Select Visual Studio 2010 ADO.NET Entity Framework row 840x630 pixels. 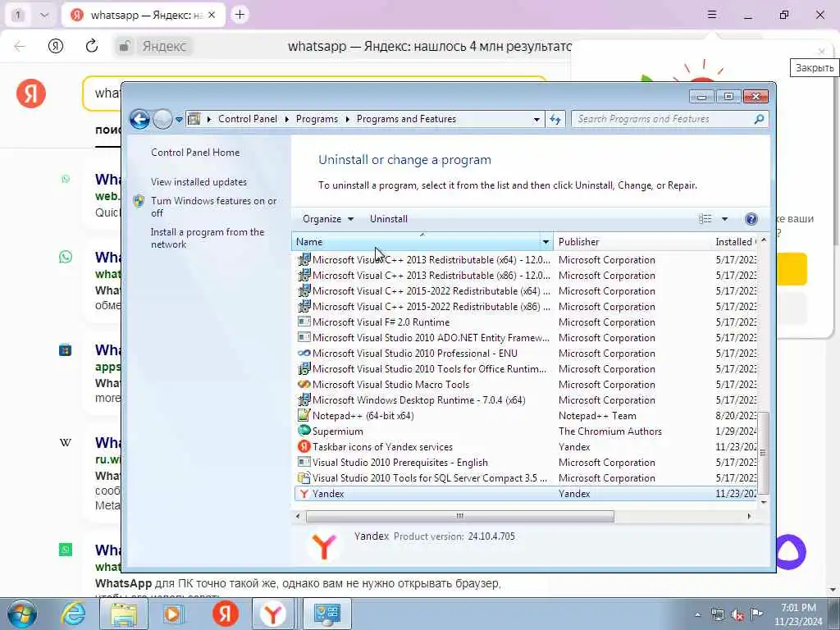(525, 337)
